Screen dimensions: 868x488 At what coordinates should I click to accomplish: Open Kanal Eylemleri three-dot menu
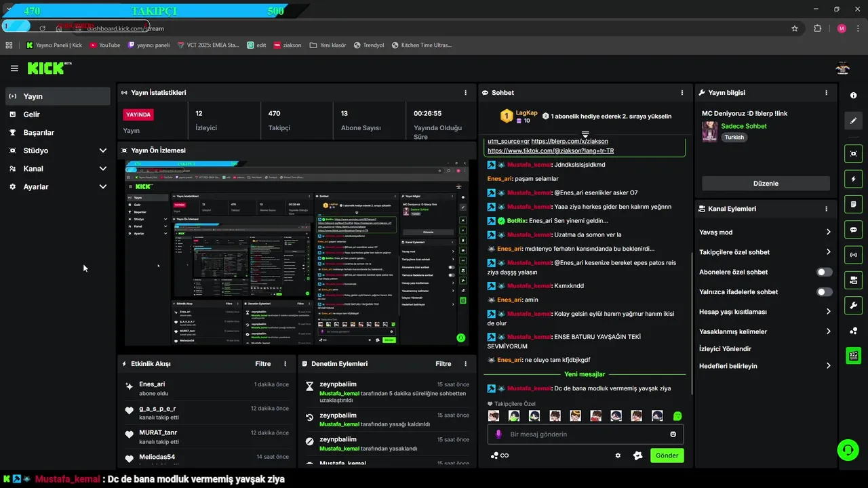[826, 209]
